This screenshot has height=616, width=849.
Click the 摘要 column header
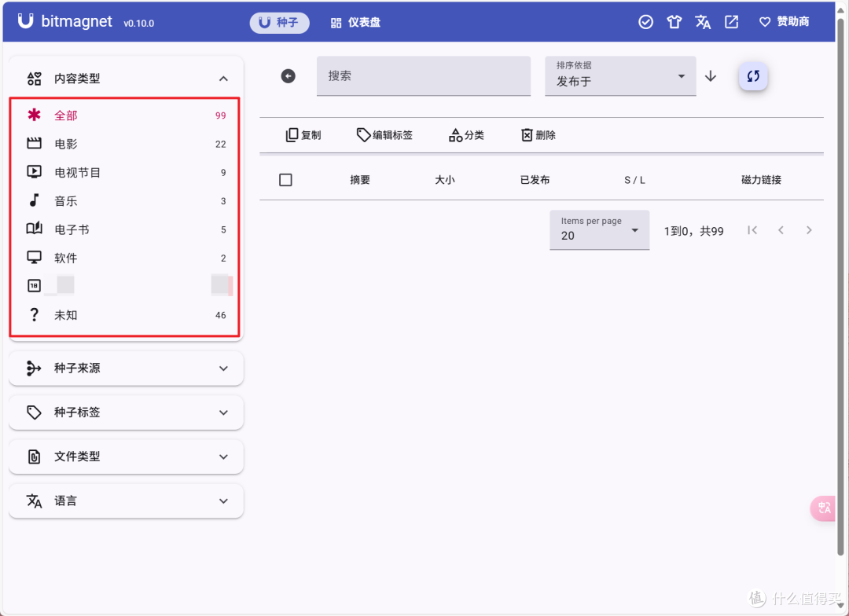(359, 180)
